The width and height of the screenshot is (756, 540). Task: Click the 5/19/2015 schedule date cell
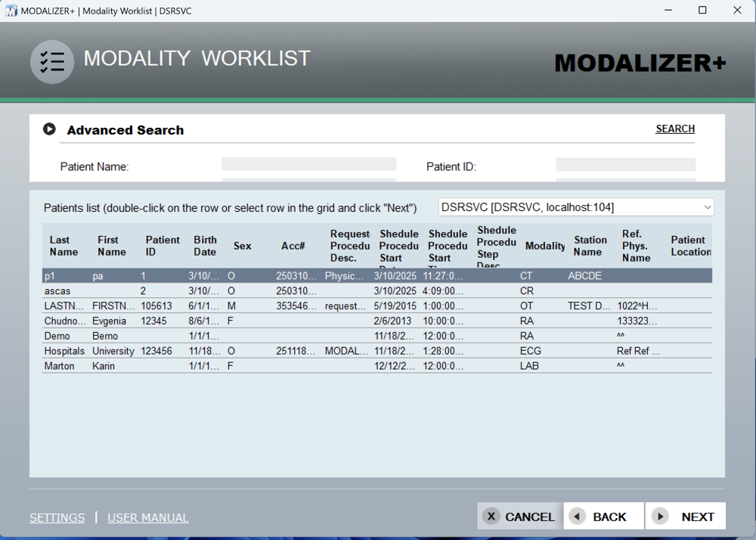pos(395,306)
